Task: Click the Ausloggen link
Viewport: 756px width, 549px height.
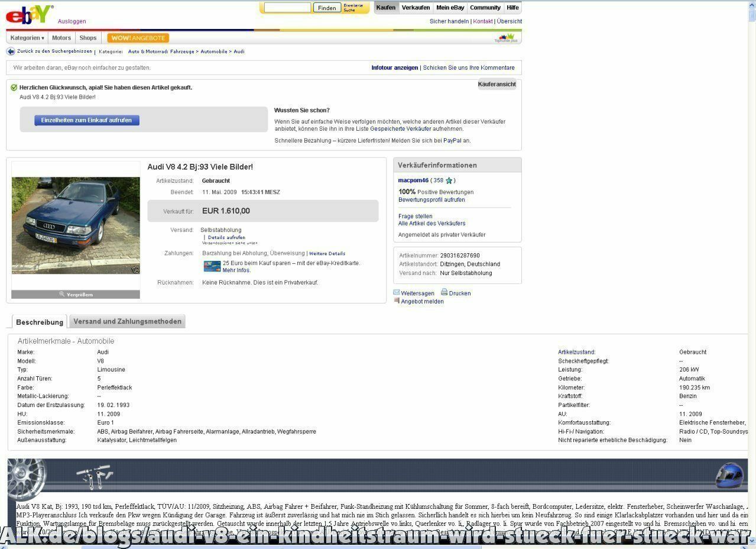Action: [72, 21]
